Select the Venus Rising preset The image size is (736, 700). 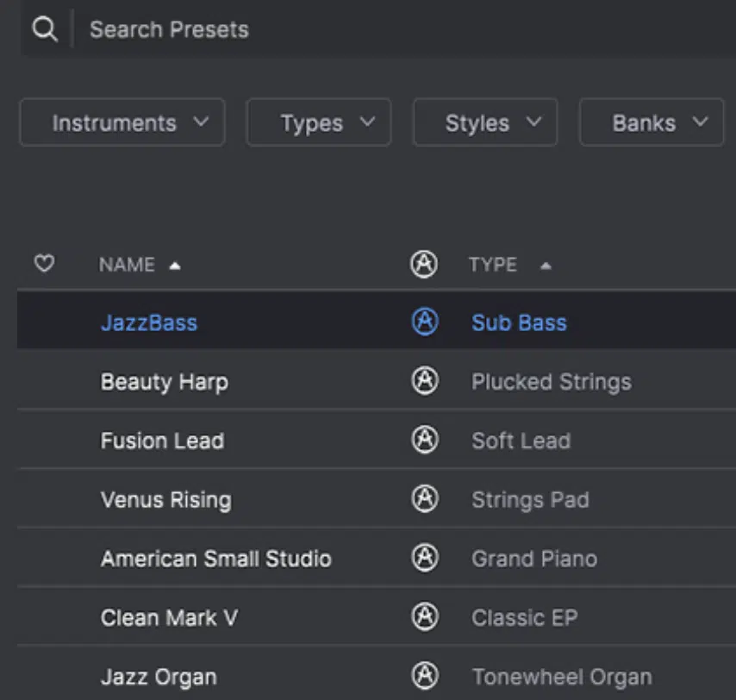tap(166, 500)
